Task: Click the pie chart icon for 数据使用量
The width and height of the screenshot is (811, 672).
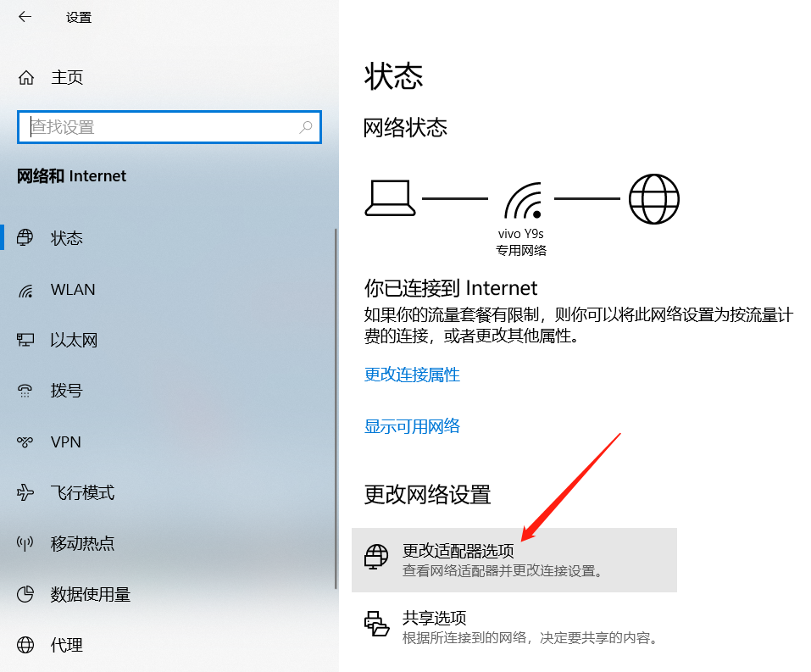Action: click(25, 594)
